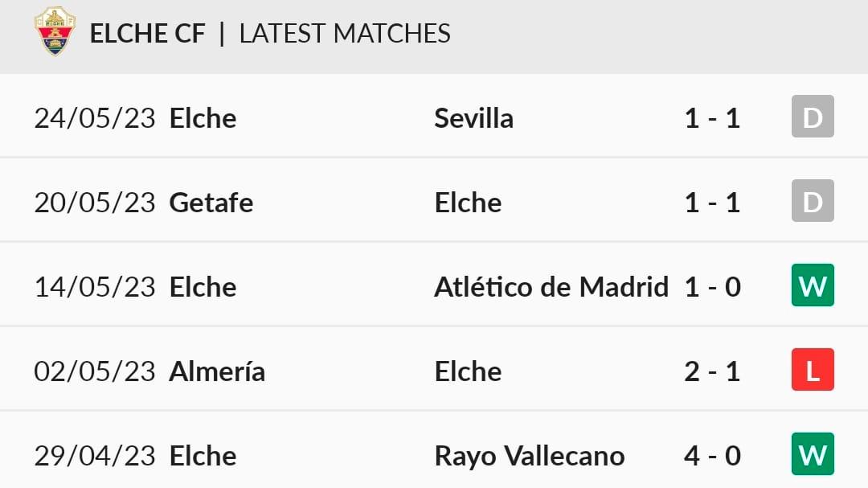Select the 20/05/23 match date
The image size is (868, 488).
(95, 202)
